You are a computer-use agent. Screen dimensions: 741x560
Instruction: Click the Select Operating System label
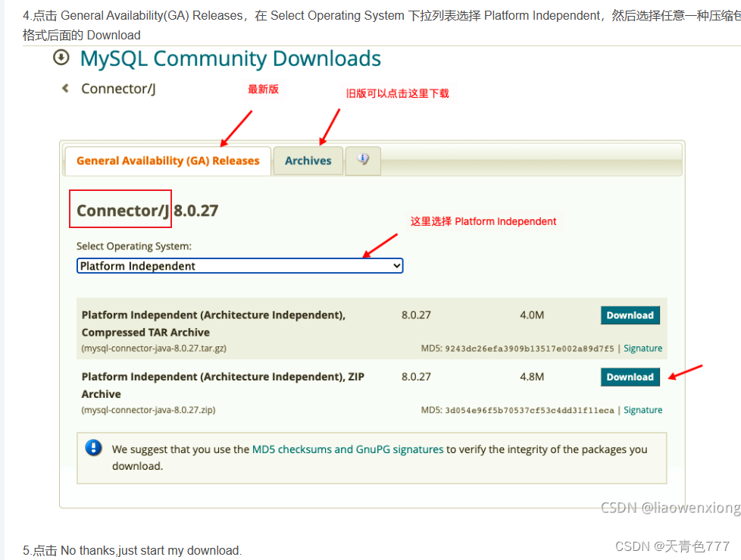tap(134, 246)
